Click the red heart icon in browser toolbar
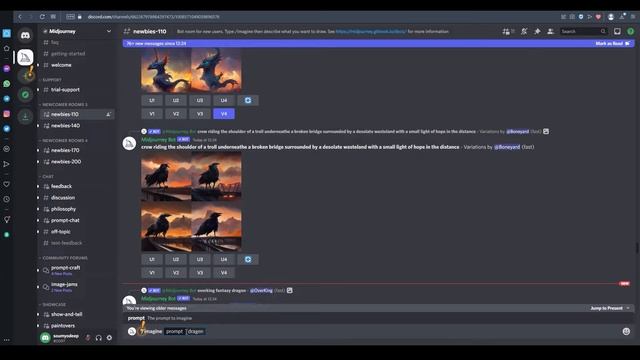 pos(598,17)
